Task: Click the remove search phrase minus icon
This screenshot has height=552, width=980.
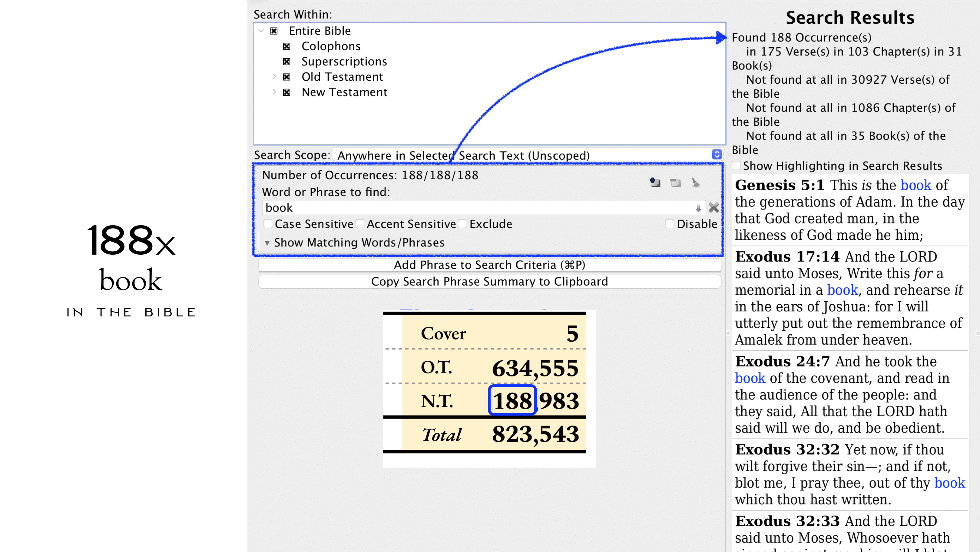Action: pyautogui.click(x=676, y=183)
